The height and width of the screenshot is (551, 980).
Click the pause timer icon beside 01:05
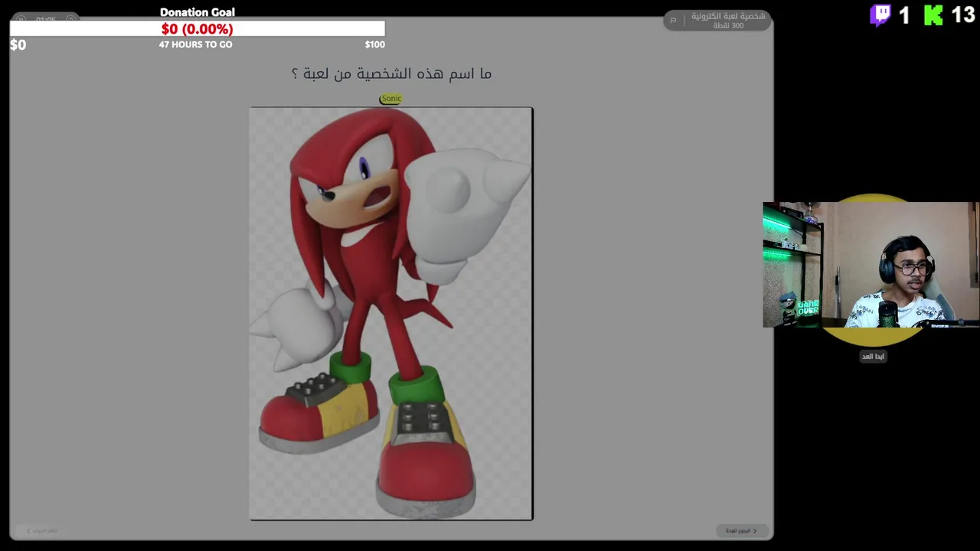[x=21, y=19]
